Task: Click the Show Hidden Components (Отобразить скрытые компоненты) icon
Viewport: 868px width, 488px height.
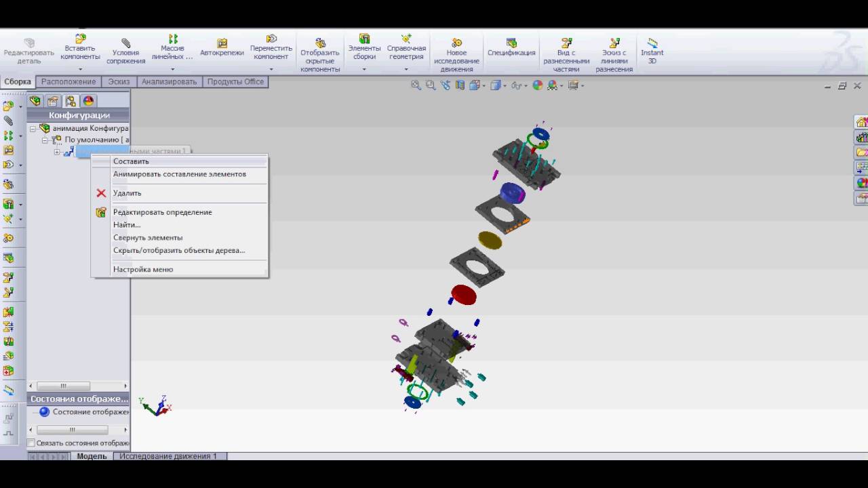Action: 320,43
